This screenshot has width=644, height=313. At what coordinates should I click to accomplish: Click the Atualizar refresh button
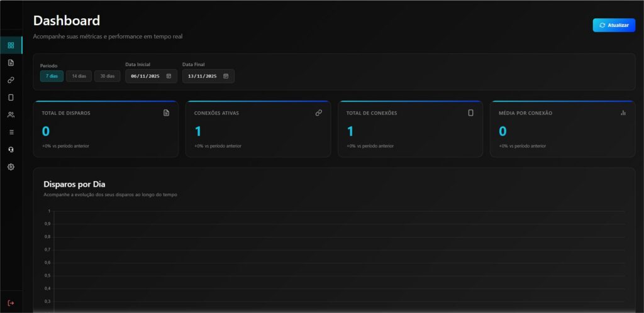pyautogui.click(x=614, y=25)
